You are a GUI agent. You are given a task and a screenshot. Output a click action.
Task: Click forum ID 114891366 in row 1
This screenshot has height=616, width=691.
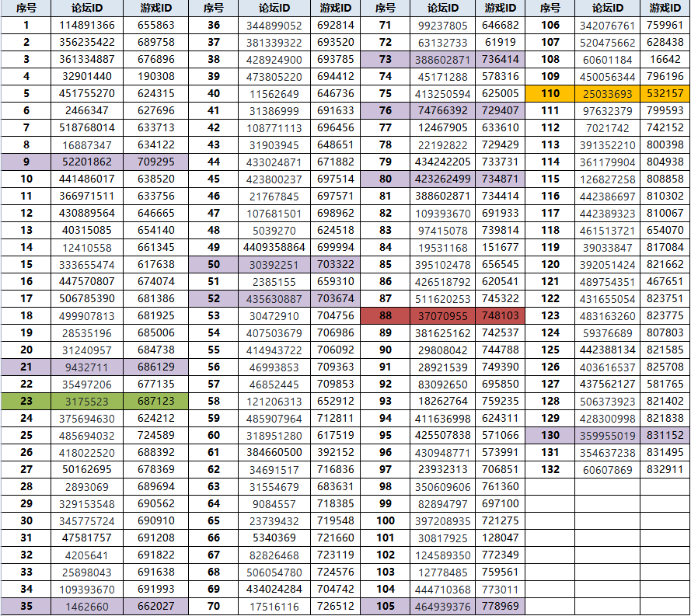86,25
